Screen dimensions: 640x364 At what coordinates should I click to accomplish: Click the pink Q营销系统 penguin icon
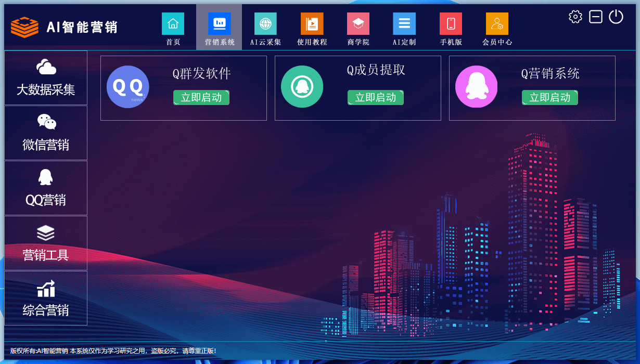click(476, 86)
